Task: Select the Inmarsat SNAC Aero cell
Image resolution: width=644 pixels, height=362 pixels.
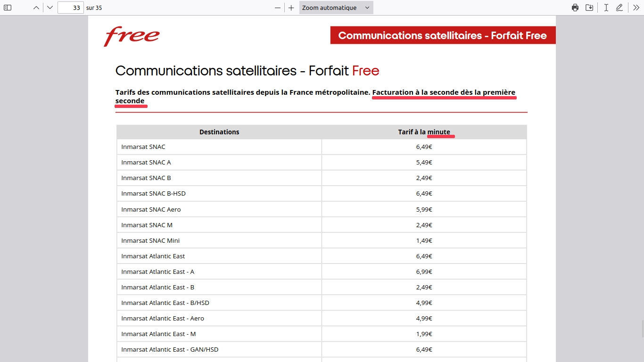Action: pos(219,209)
